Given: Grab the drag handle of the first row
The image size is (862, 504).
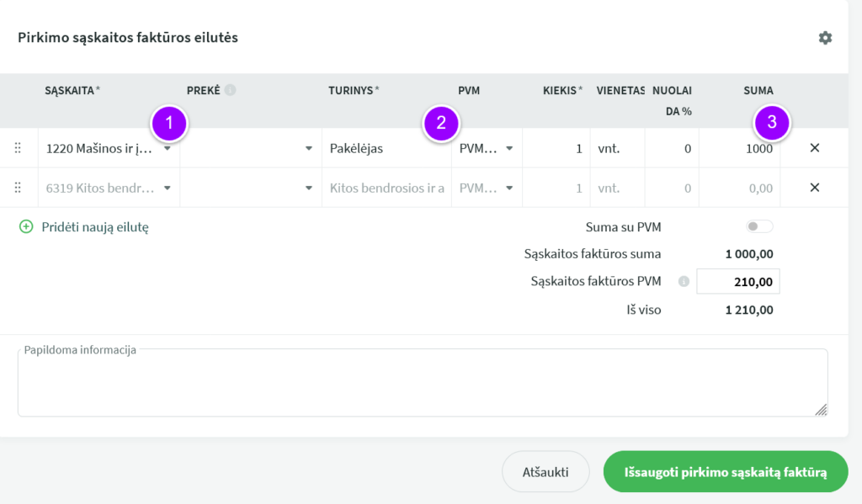Looking at the screenshot, I should pos(18,148).
